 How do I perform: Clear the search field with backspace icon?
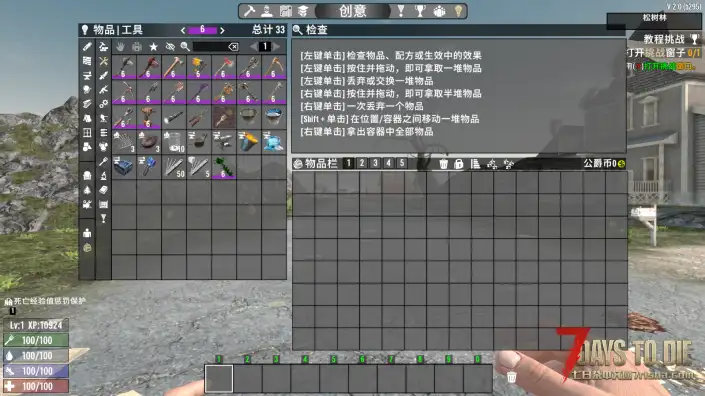coord(233,46)
